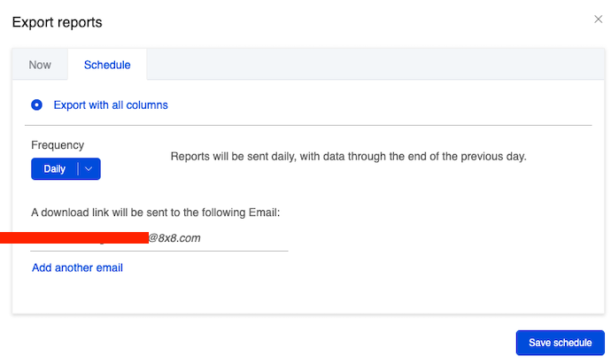Click the empty tab strip beside Schedule
Image resolution: width=611 pixels, height=364 pixels.
(372, 65)
